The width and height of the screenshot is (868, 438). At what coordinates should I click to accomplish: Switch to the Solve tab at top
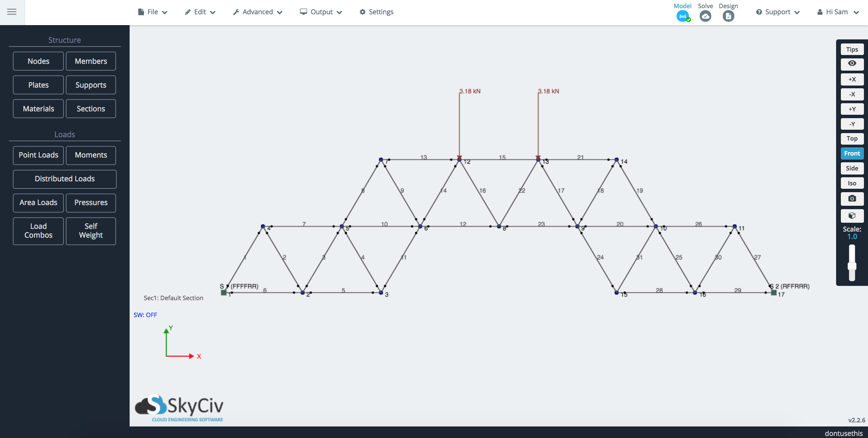tap(704, 11)
